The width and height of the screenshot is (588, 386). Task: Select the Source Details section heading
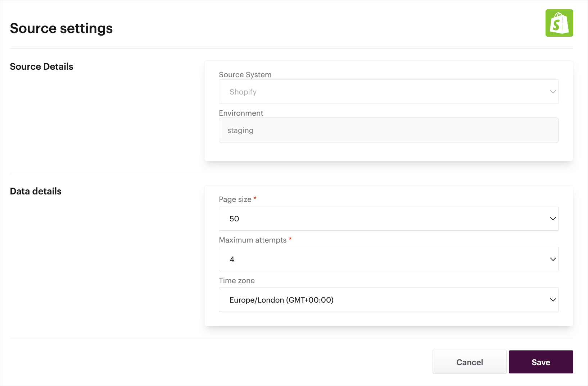pos(41,66)
